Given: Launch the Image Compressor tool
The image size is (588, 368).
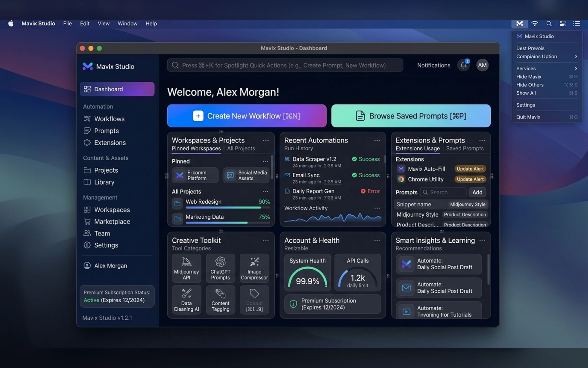Looking at the screenshot, I should pos(254,268).
